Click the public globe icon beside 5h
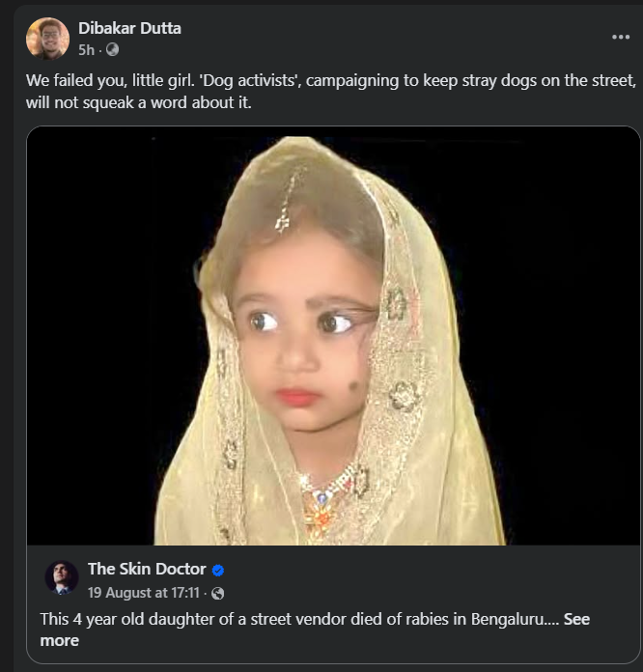Viewport: 643px width, 672px height. (x=112, y=49)
